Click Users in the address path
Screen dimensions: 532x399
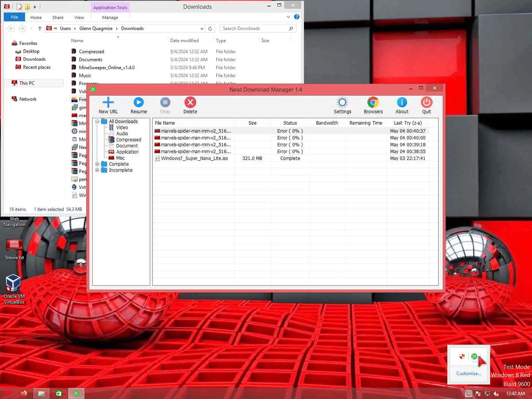65,28
